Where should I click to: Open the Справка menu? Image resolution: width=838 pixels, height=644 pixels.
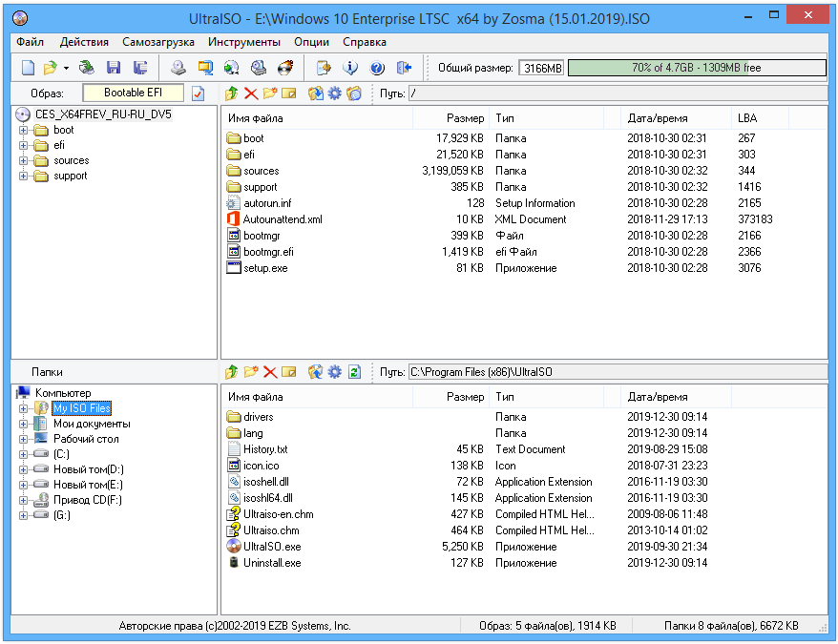coord(365,42)
